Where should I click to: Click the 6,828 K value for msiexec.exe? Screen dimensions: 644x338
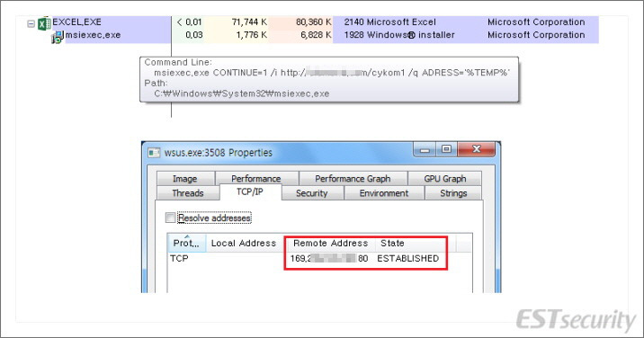[x=316, y=35]
